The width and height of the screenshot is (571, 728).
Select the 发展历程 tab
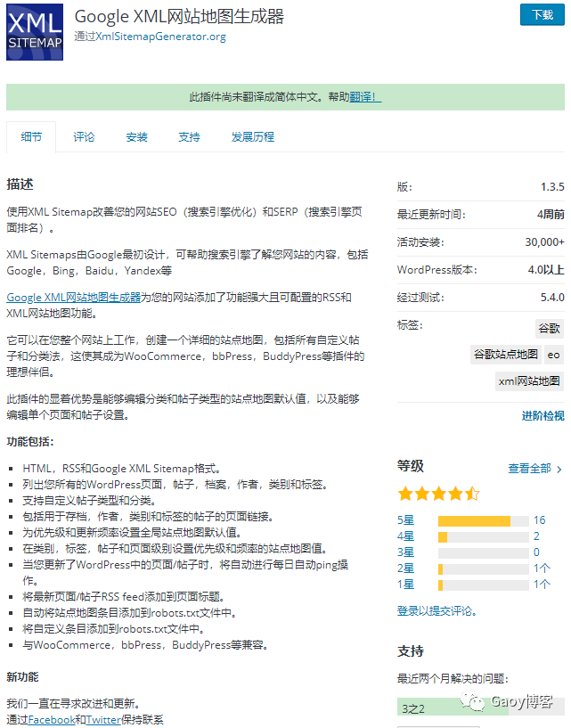253,137
